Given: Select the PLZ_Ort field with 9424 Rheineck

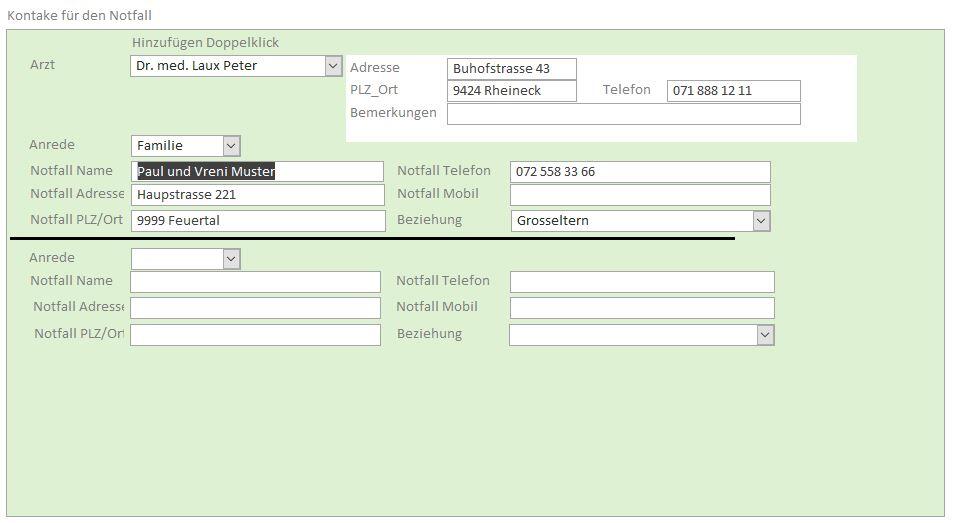Looking at the screenshot, I should click(x=511, y=91).
